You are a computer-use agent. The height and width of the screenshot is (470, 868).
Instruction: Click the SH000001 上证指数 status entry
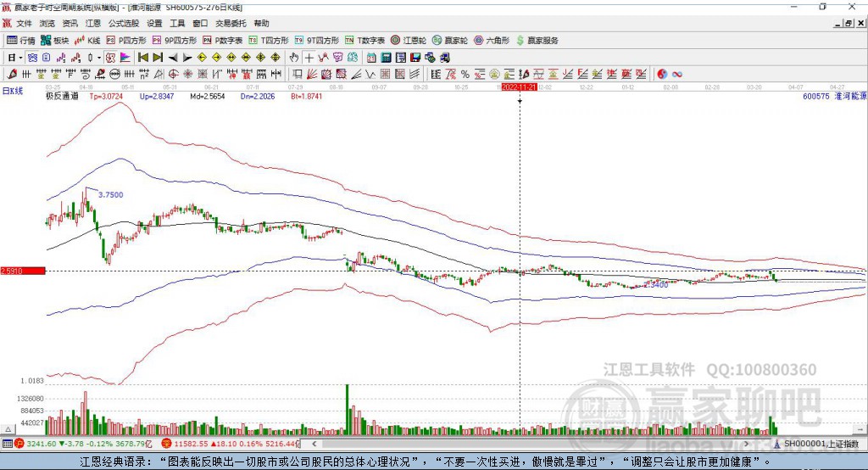[x=817, y=444]
